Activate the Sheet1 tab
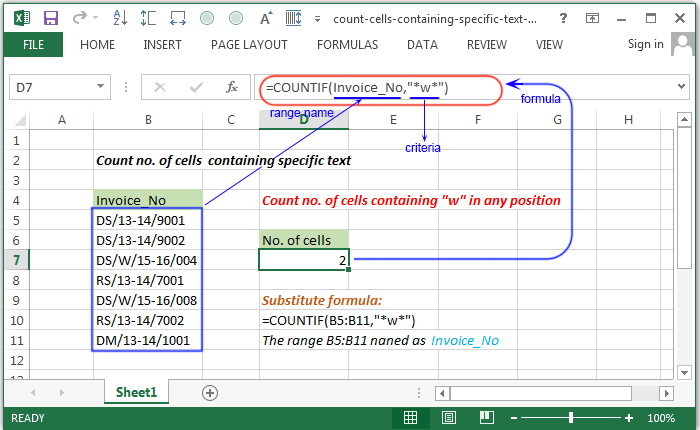Viewport: 700px width, 430px height. (x=137, y=392)
